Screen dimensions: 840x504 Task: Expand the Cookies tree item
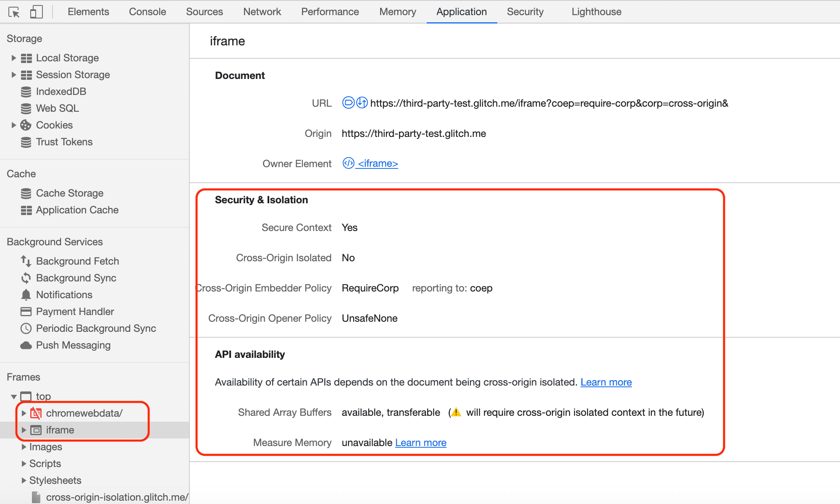12,125
